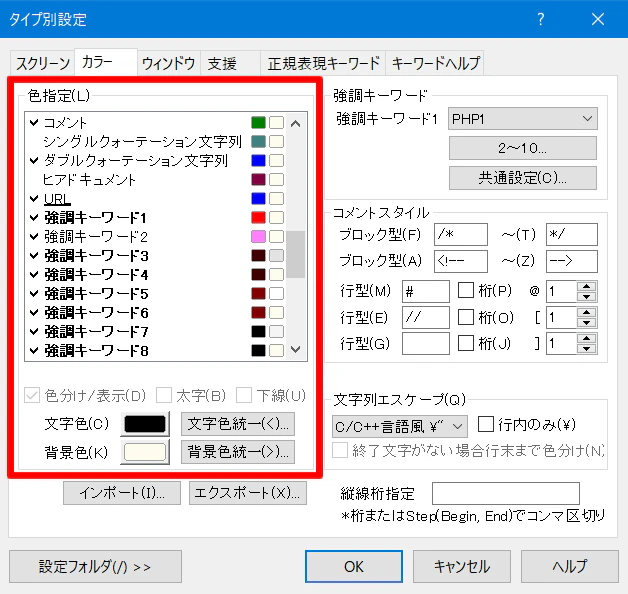Enable the 桁(P) checkbox
The width and height of the screenshot is (628, 594).
tap(466, 290)
